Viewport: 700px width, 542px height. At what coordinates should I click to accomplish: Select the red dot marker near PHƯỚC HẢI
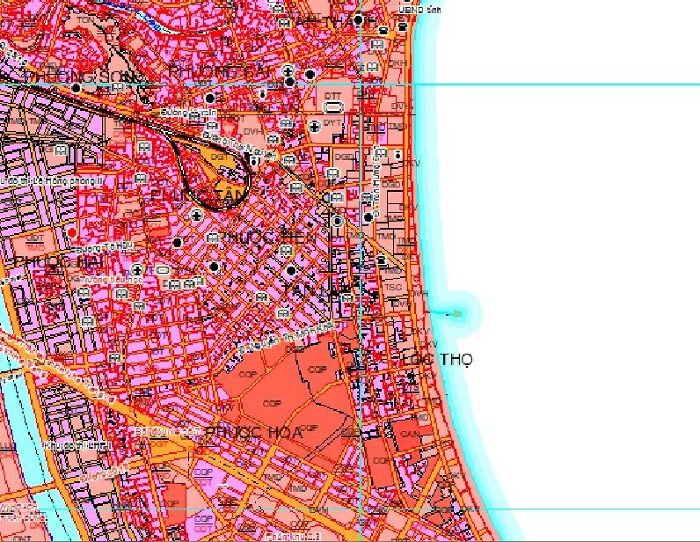point(71,233)
